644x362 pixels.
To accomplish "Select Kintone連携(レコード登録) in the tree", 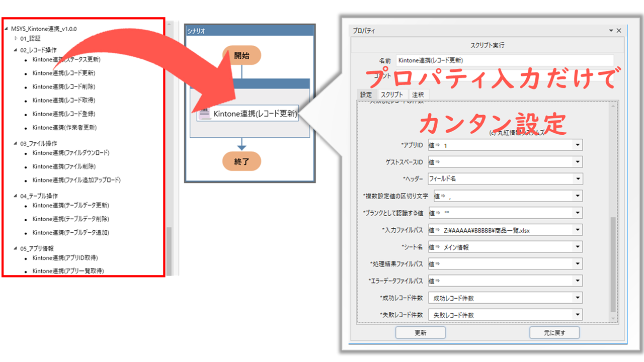I will click(64, 114).
